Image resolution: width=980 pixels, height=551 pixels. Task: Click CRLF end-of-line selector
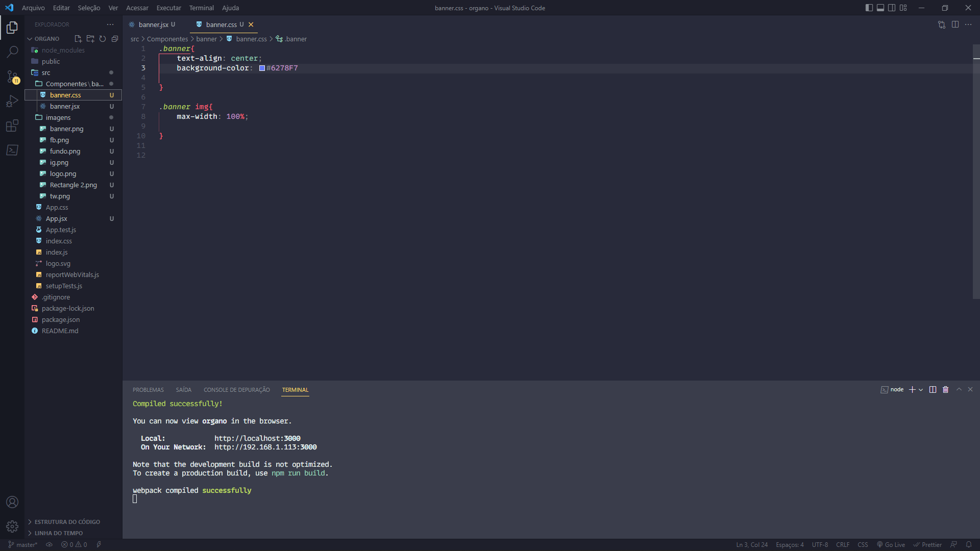pyautogui.click(x=843, y=544)
